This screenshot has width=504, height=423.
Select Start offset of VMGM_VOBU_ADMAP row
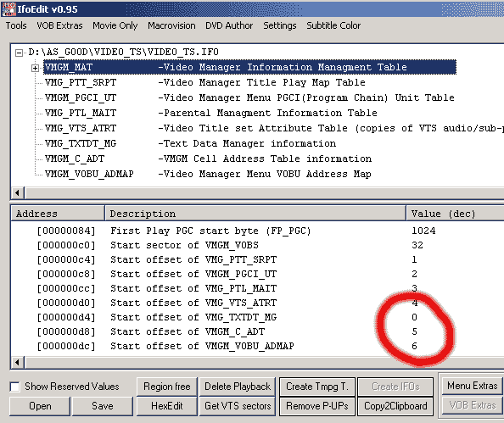[x=257, y=346]
